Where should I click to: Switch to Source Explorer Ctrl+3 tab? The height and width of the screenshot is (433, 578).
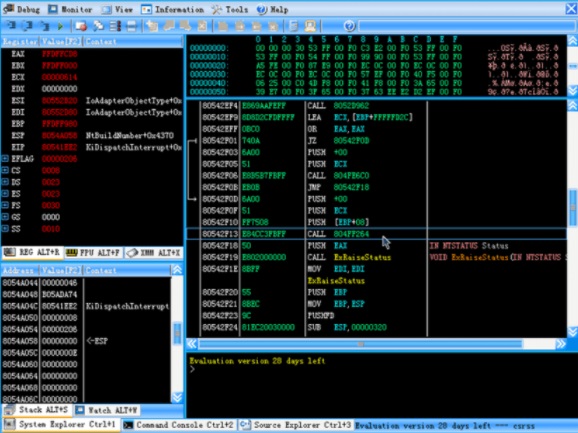click(x=295, y=425)
